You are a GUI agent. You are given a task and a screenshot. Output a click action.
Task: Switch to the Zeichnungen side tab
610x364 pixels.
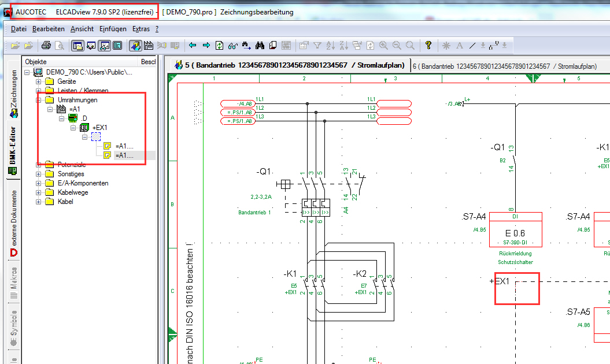(14, 94)
